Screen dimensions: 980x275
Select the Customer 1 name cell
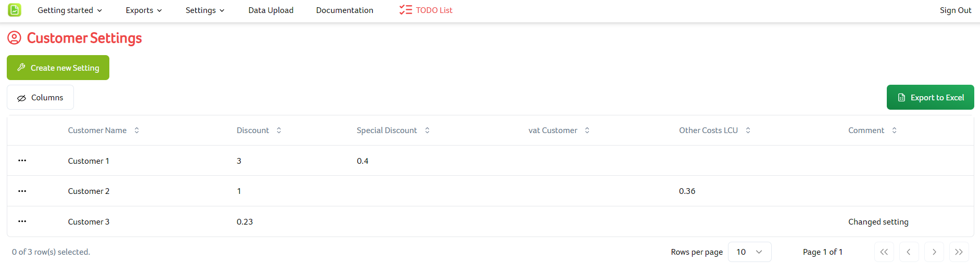pos(89,161)
